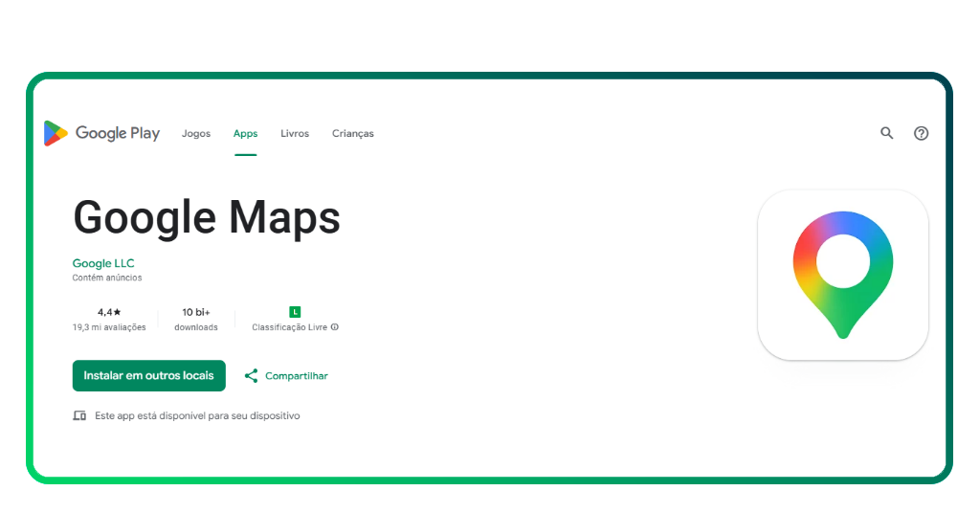The height and width of the screenshot is (513, 980).
Task: Click the Compartilhar label
Action: coord(296,376)
